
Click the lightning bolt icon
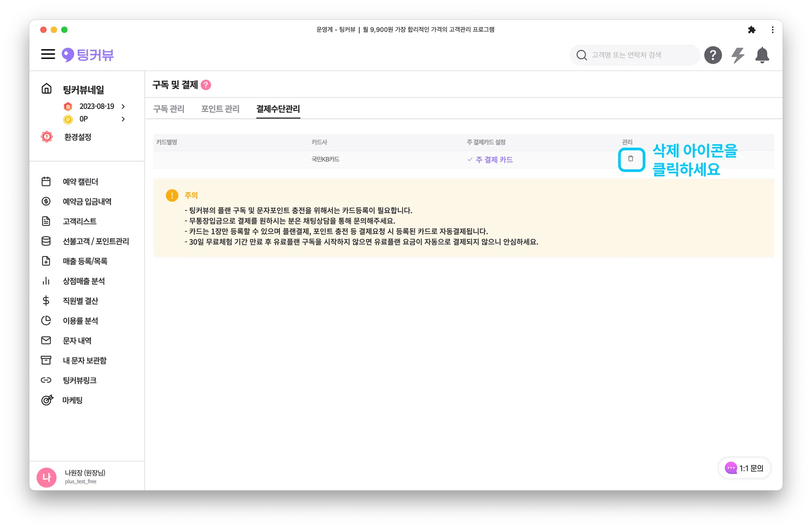click(737, 55)
